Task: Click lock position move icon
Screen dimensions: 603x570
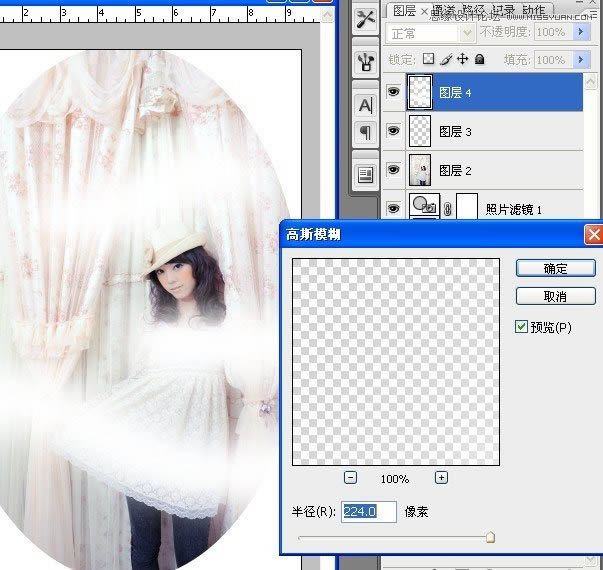Action: (463, 60)
